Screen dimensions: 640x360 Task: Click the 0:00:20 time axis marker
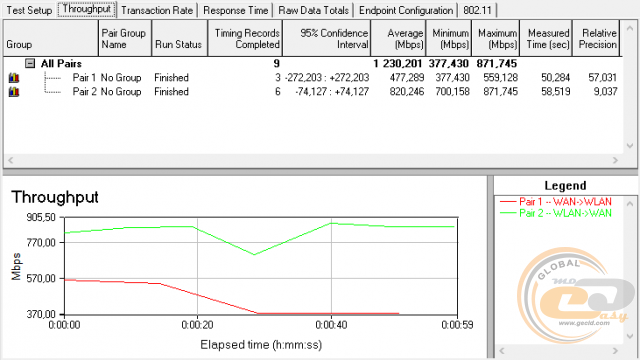(x=198, y=325)
